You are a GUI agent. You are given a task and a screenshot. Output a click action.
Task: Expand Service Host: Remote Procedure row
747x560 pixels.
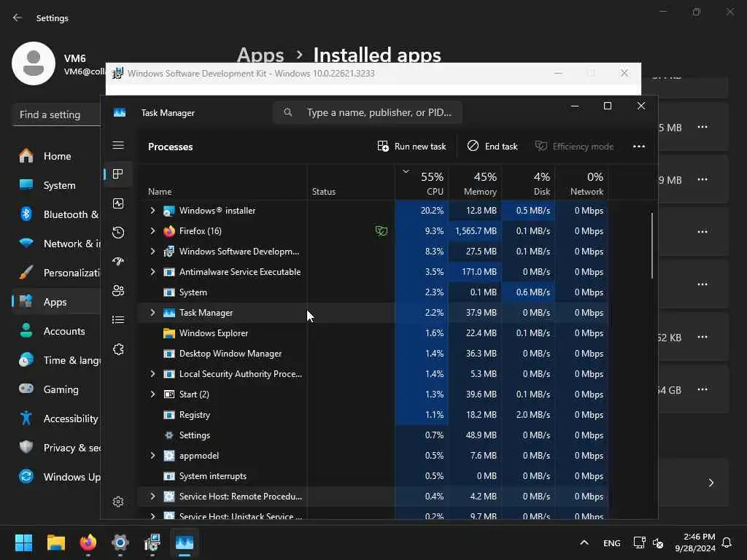pyautogui.click(x=152, y=496)
